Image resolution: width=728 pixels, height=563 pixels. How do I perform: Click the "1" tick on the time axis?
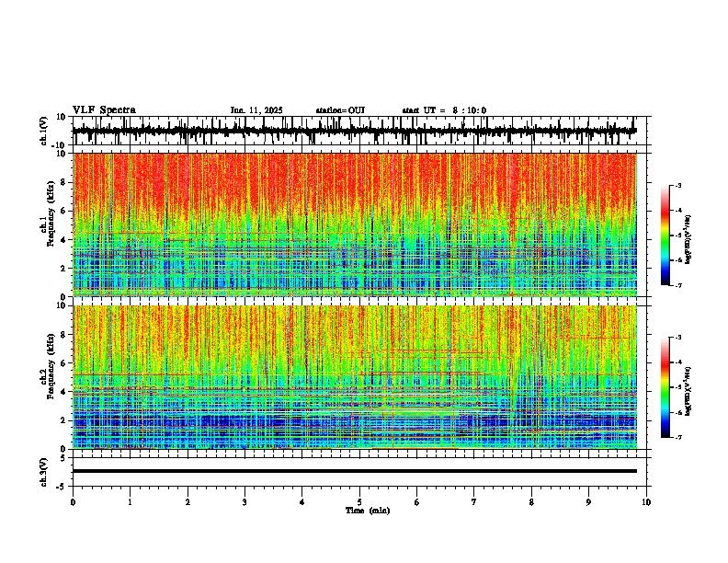click(x=130, y=502)
